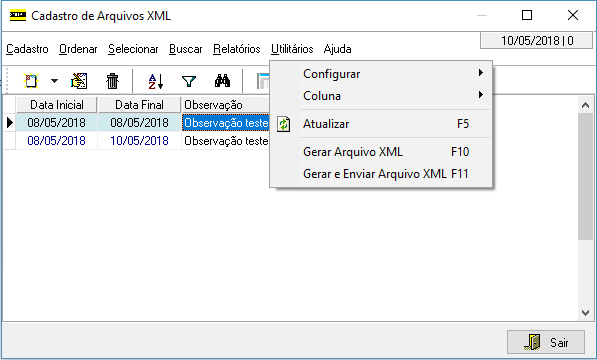
Task: Click the binoculars search icon
Action: coord(222,81)
